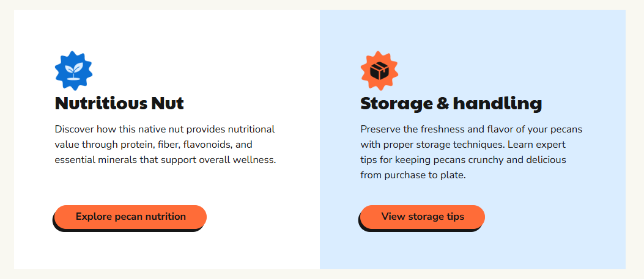Open the View storage tips button
Viewport: 644px width, 279px height.
point(423,217)
